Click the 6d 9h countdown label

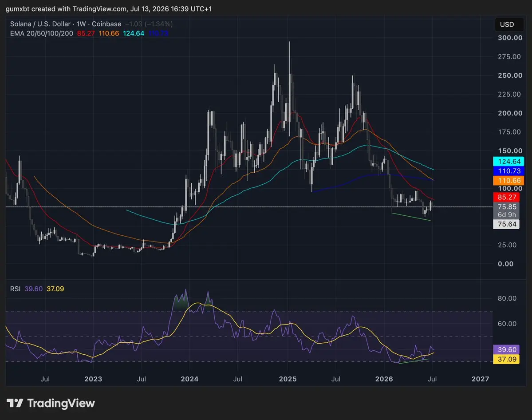point(506,215)
